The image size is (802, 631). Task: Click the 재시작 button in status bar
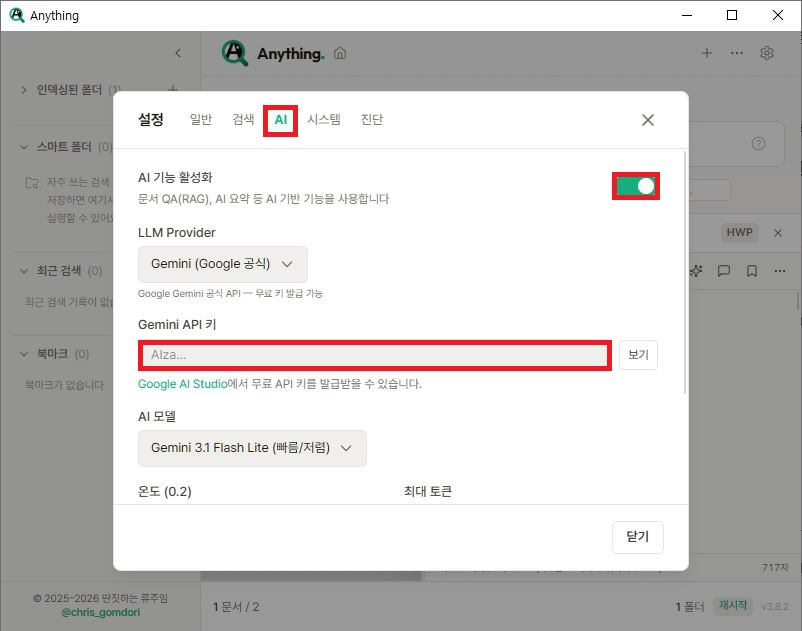pos(733,606)
